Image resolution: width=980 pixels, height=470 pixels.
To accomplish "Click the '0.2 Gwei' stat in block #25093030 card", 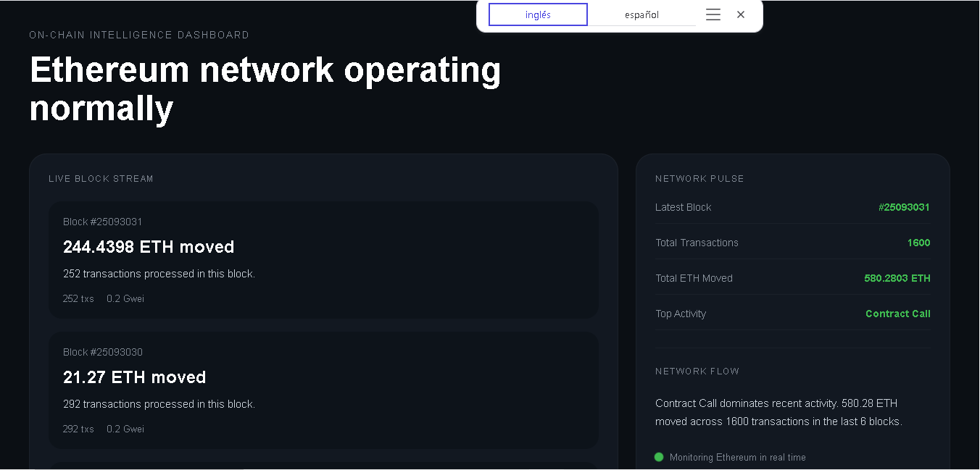I will 125,429.
